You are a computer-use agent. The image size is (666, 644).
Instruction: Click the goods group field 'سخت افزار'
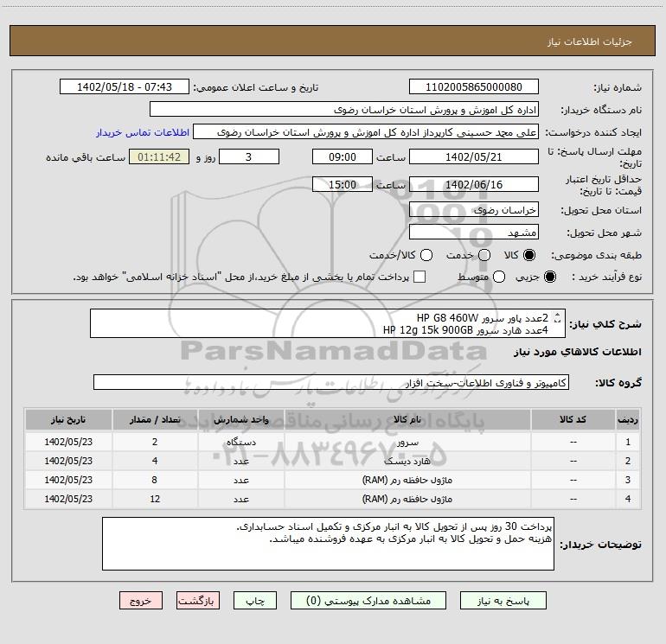331,382
